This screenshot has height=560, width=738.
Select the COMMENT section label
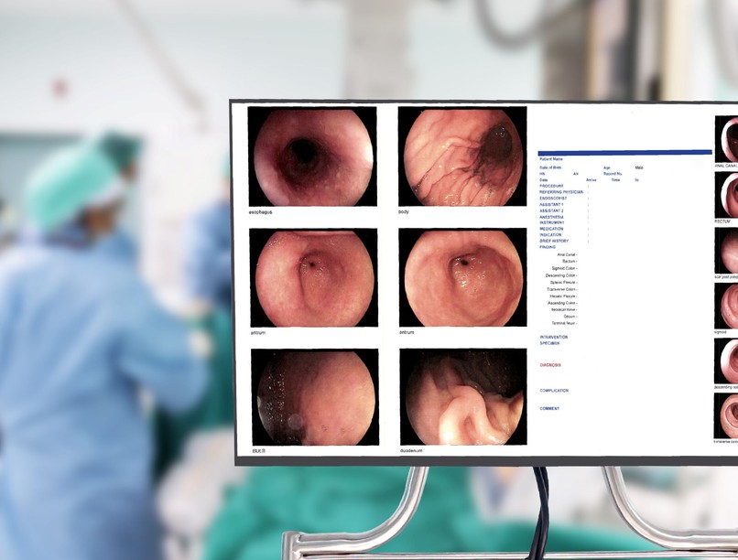click(549, 409)
